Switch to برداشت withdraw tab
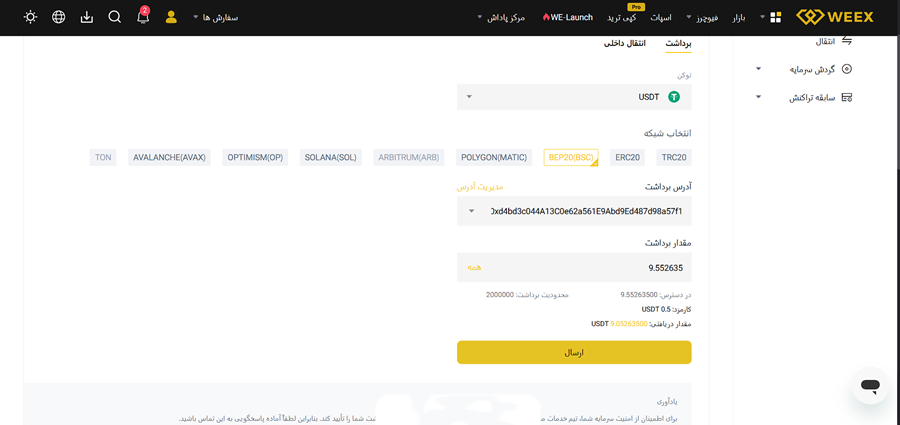The height and width of the screenshot is (425, 900). 678,43
